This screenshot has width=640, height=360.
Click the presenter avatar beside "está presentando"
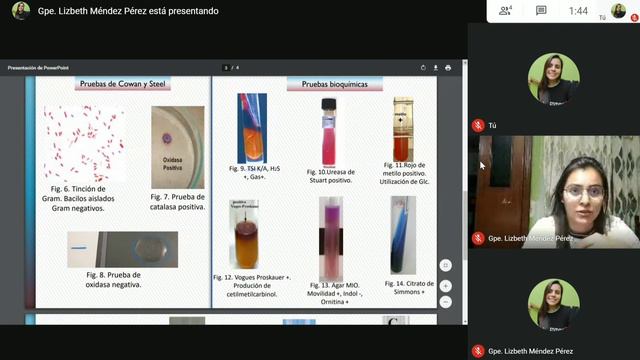20,11
